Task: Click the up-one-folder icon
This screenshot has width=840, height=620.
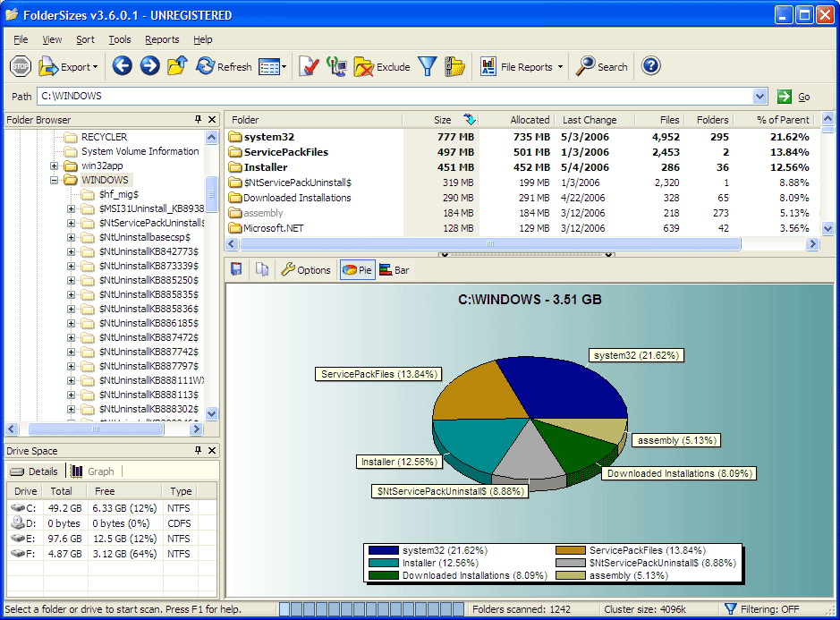Action: (x=177, y=66)
